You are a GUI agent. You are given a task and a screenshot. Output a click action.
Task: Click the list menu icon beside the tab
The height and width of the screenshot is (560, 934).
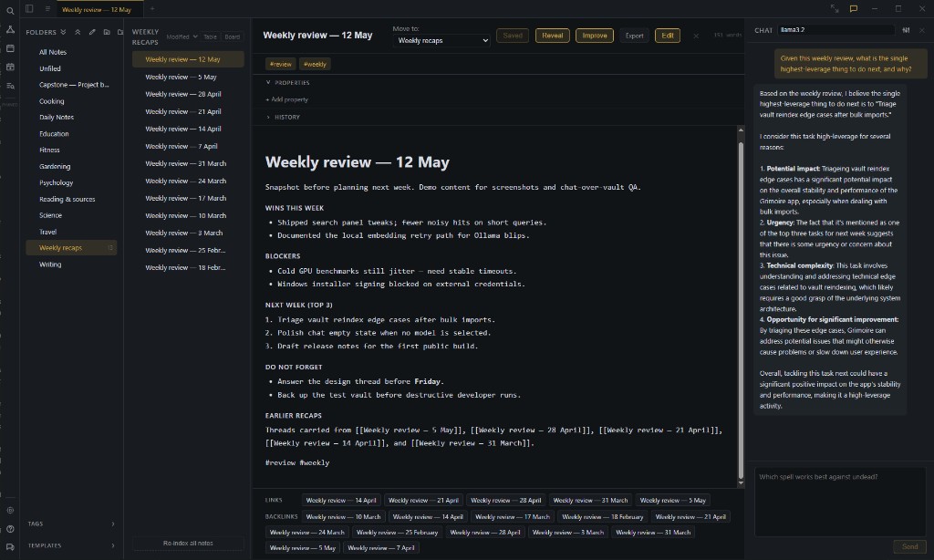(47, 9)
